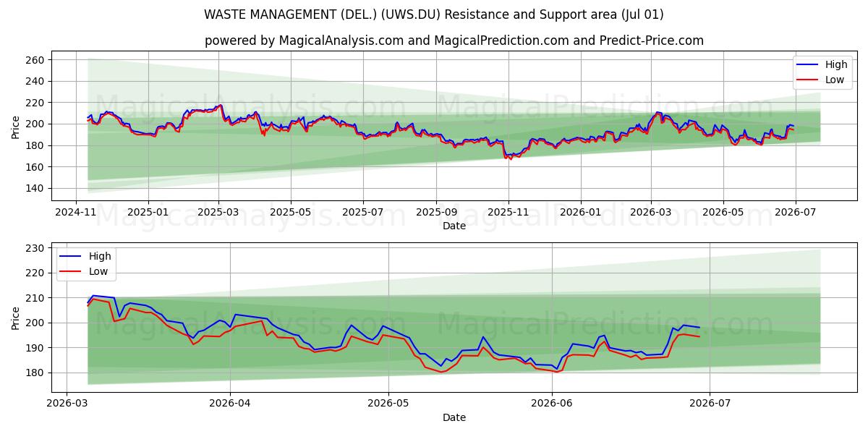Click the 2025-07 date tick label

362,213
